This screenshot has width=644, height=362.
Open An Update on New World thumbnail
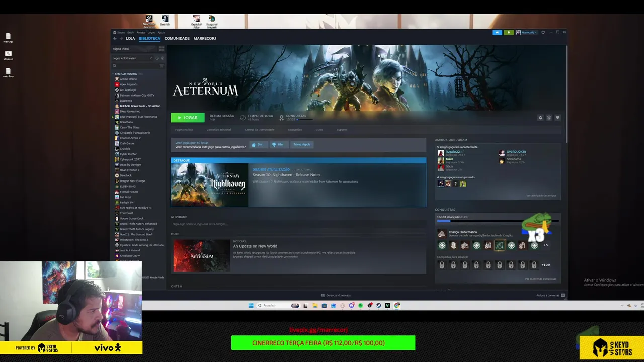tap(201, 256)
